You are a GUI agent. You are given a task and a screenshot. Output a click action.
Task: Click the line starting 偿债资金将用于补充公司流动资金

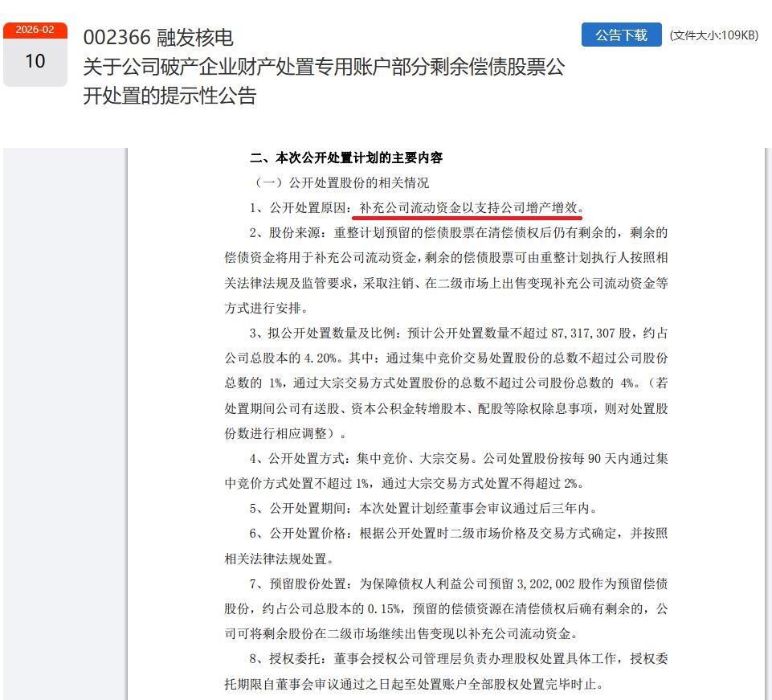pyautogui.click(x=446, y=258)
